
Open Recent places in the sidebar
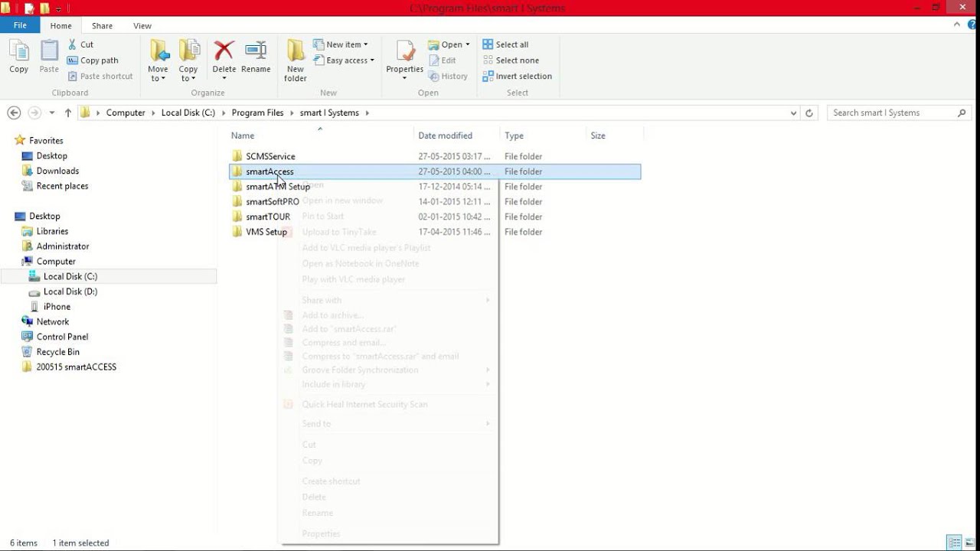click(62, 186)
